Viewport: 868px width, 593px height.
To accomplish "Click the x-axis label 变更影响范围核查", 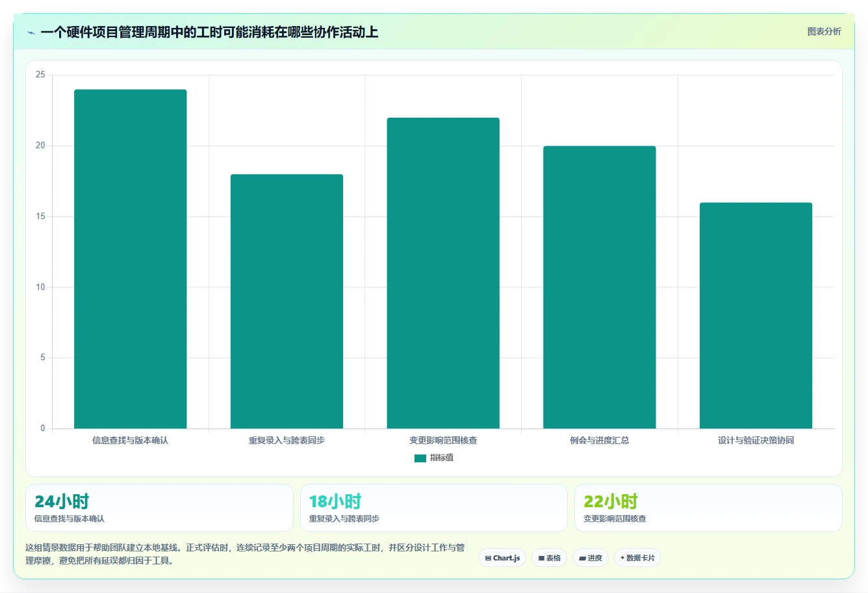I will pyautogui.click(x=443, y=440).
